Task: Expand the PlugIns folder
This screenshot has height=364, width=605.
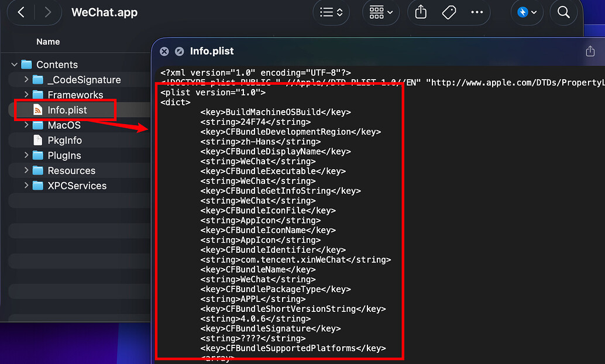Action: [x=26, y=155]
